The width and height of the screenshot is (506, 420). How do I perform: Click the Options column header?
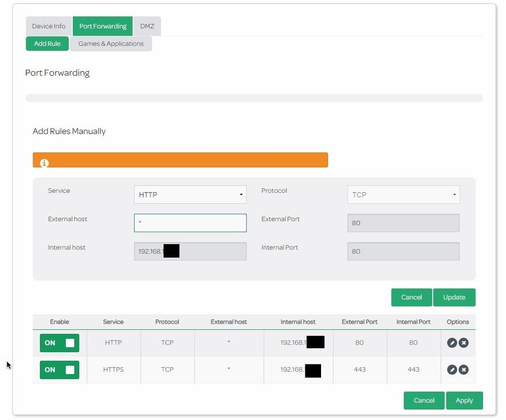[x=458, y=321]
